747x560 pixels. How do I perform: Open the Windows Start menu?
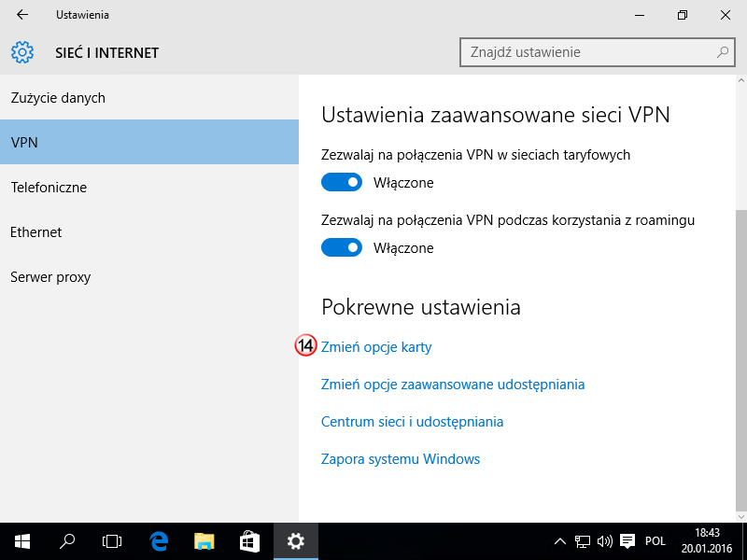(21, 541)
